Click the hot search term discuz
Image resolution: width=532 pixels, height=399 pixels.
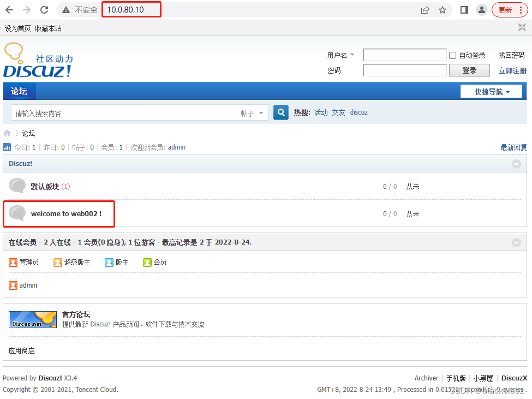[358, 112]
